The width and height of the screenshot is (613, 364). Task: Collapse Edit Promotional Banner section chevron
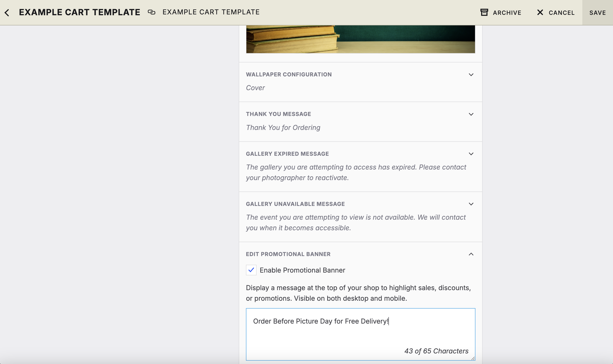tap(471, 254)
